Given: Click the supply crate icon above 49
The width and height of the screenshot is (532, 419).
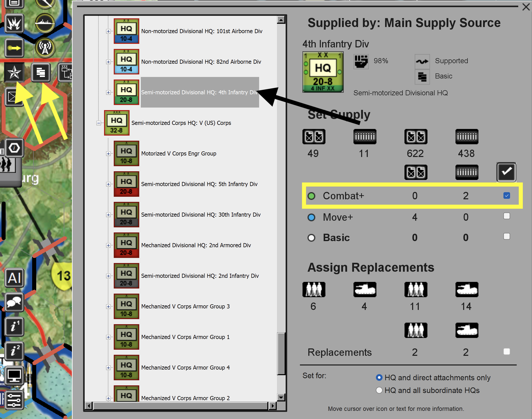Looking at the screenshot, I should [x=314, y=137].
